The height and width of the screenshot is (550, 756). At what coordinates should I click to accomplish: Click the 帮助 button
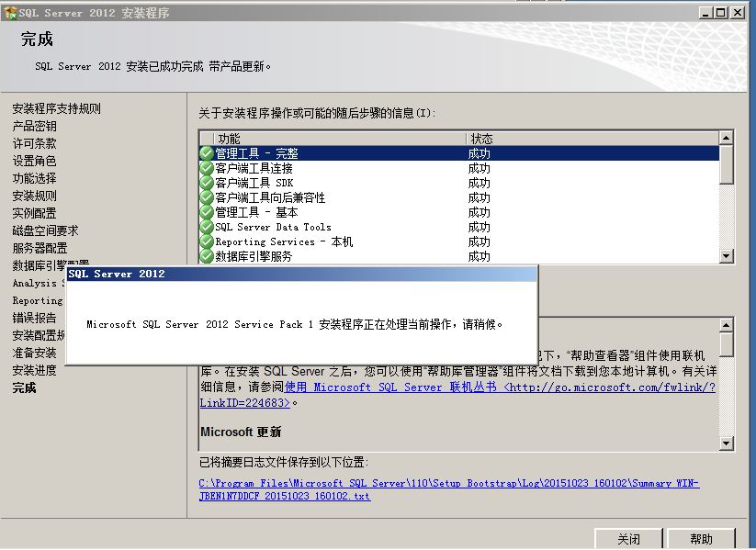click(x=701, y=538)
